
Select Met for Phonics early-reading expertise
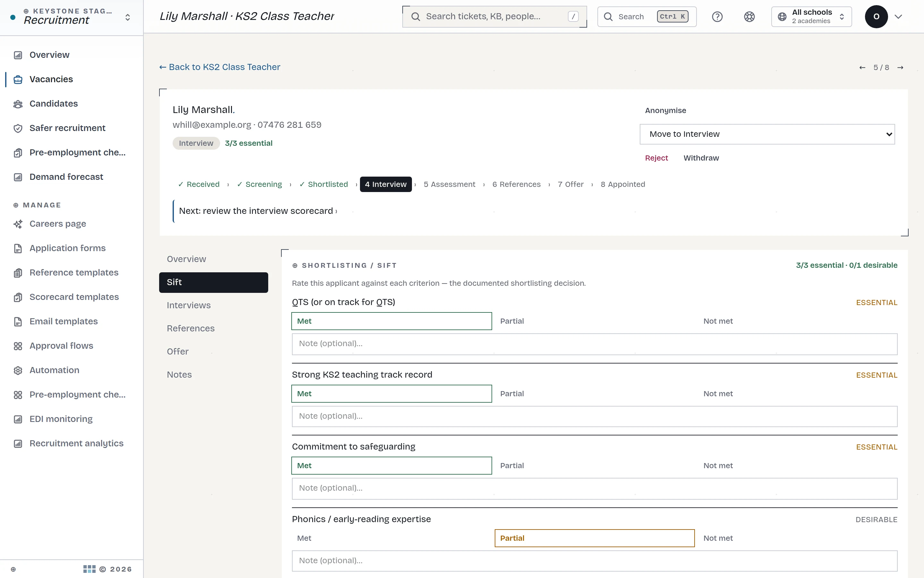pyautogui.click(x=391, y=538)
